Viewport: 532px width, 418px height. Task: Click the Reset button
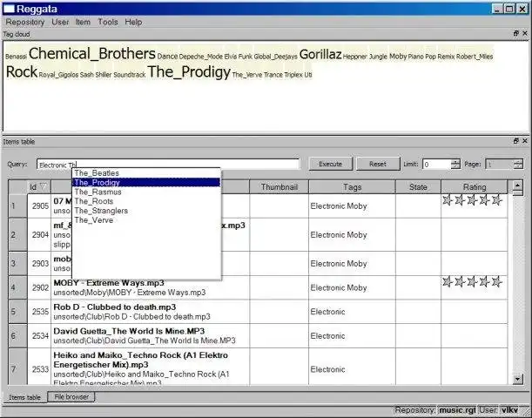pyautogui.click(x=378, y=164)
